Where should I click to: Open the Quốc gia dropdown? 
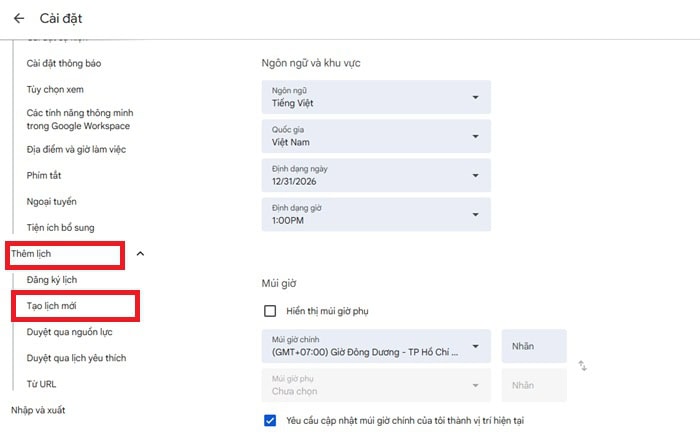pos(376,136)
